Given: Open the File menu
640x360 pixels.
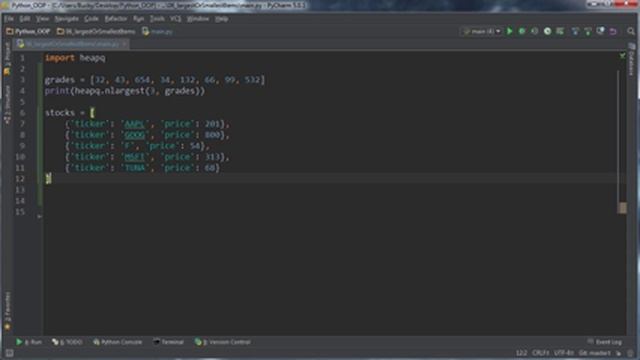Looking at the screenshot, I should tap(9, 19).
